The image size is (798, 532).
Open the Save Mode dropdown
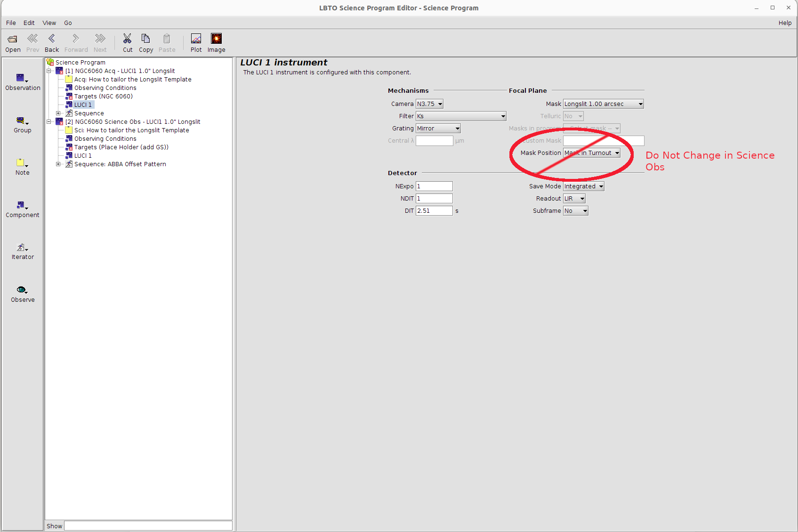pos(583,186)
